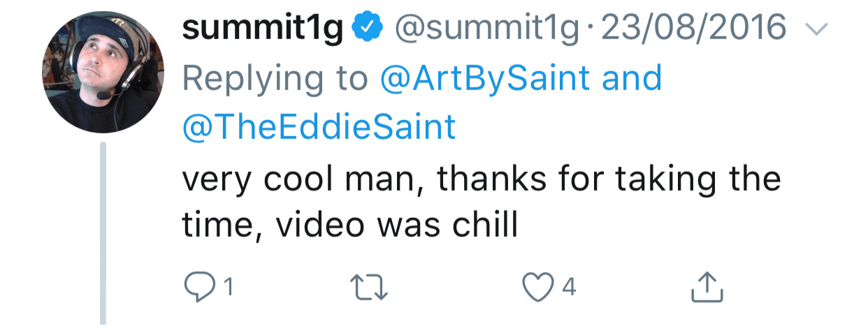
Task: Click the vertical thread connector line
Action: 103,233
